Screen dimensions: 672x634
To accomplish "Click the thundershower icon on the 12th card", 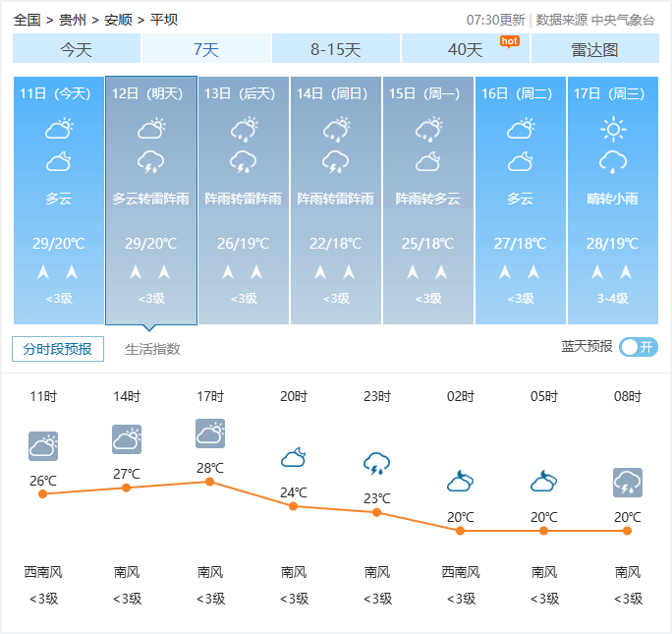I will [150, 162].
